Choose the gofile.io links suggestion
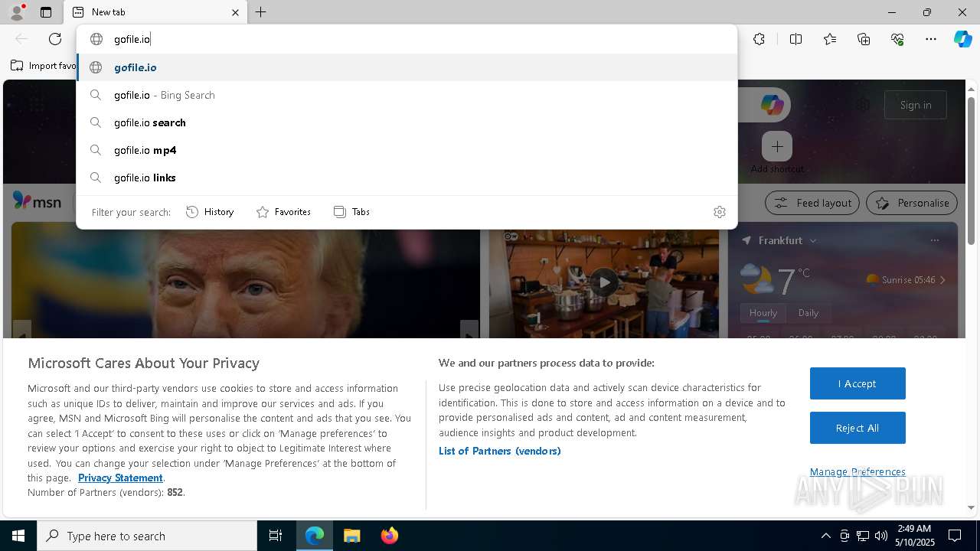The image size is (980, 551). click(407, 178)
